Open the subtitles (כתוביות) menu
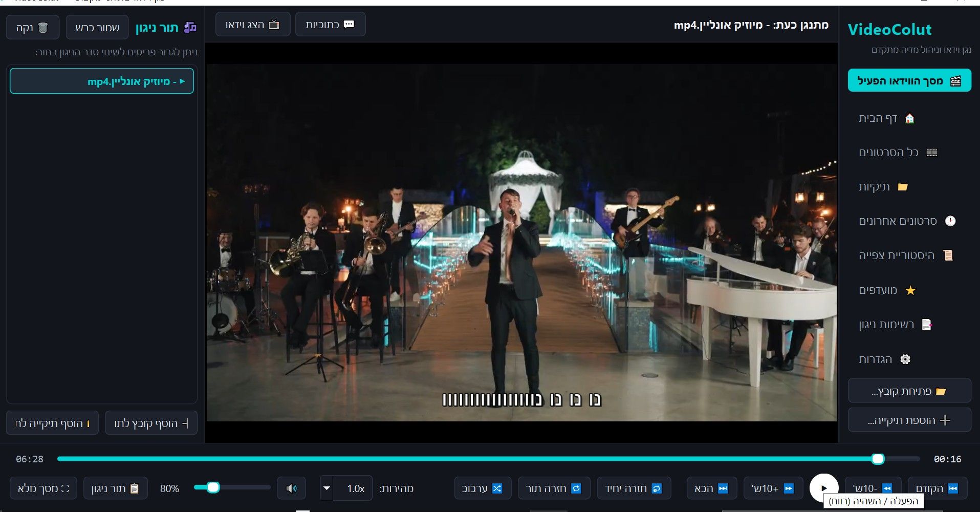 tap(330, 25)
